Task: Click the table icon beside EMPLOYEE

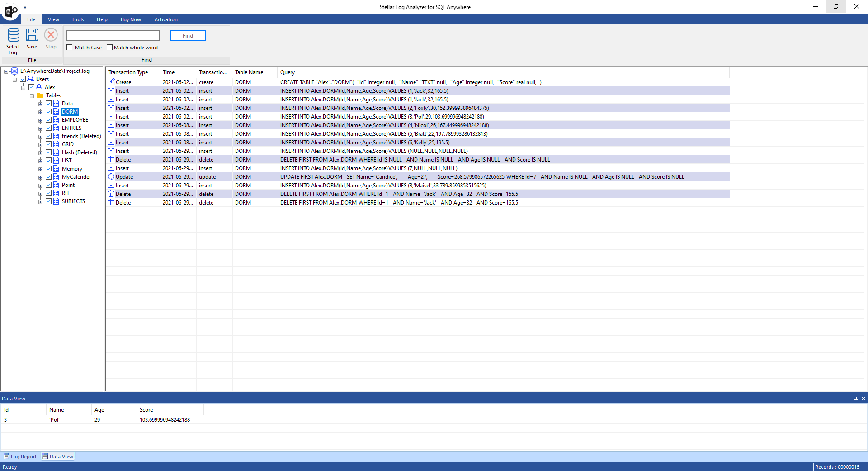Action: click(x=56, y=120)
